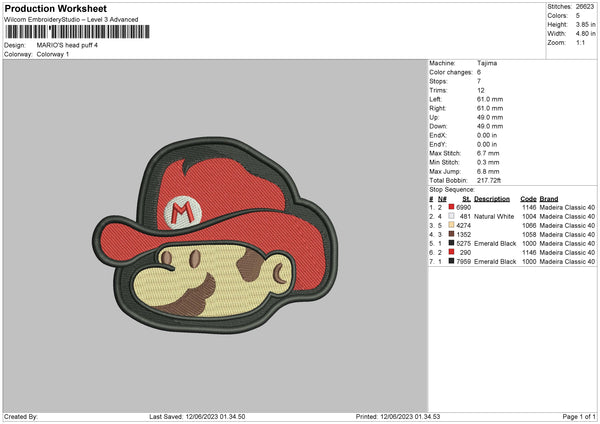The height and width of the screenshot is (424, 600).
Task: Click 'Emerald Black' in stop row 7
Action: tap(495, 261)
